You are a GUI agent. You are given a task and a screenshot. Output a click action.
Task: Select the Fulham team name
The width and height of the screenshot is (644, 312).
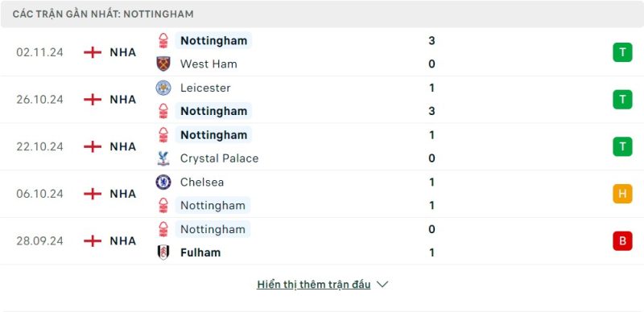pos(200,252)
